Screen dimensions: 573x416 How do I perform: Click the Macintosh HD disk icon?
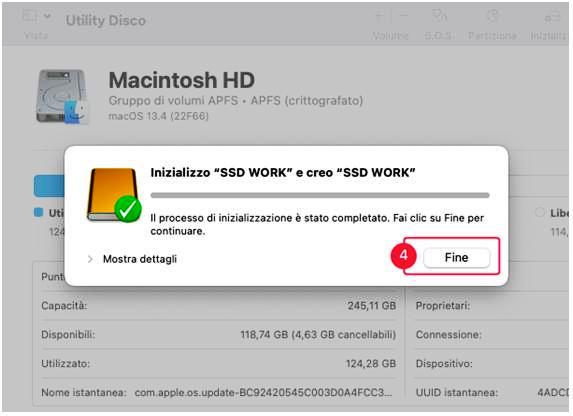pos(62,97)
